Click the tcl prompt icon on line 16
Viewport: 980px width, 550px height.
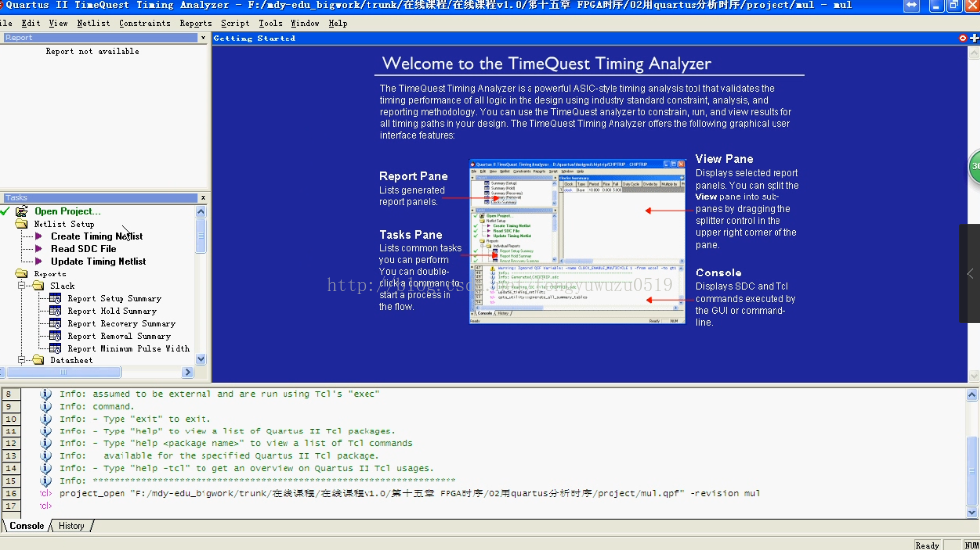point(45,493)
